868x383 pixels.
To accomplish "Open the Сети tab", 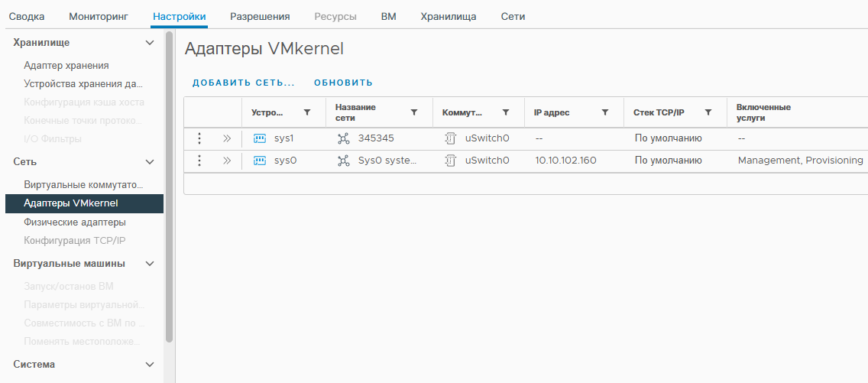I will (513, 17).
